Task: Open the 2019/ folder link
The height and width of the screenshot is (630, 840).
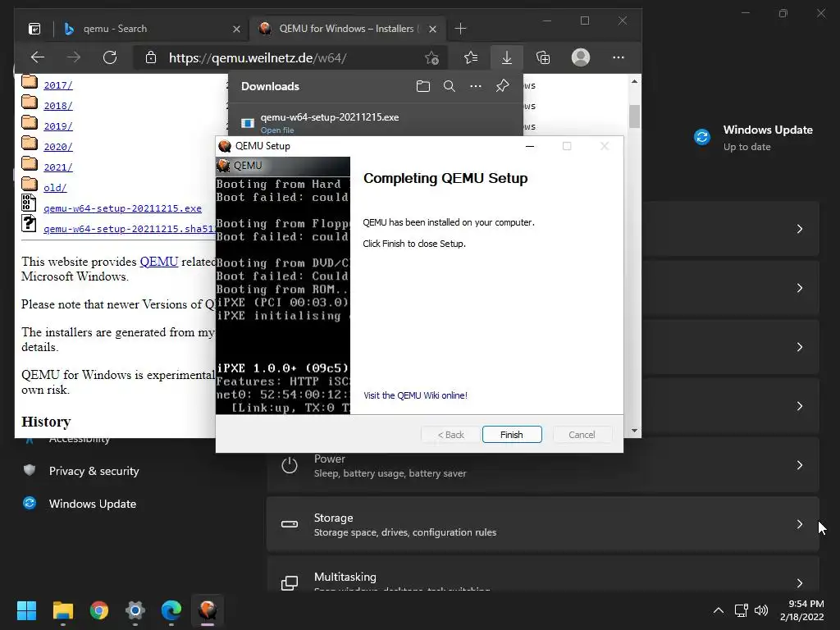Action: (58, 126)
